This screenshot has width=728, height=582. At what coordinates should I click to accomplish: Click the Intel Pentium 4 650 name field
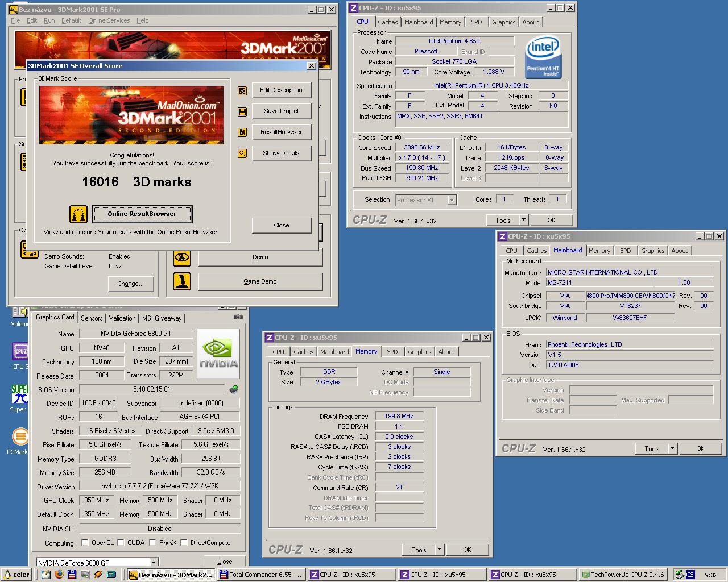[454, 41]
